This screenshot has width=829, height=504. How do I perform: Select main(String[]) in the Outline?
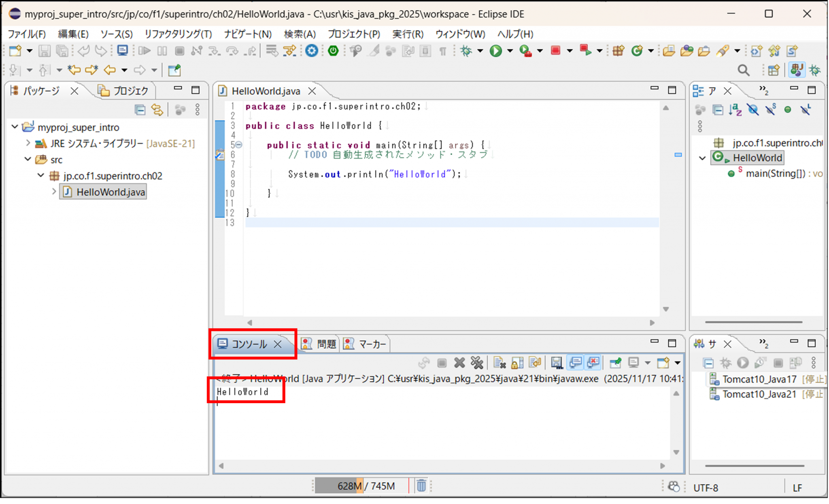775,174
